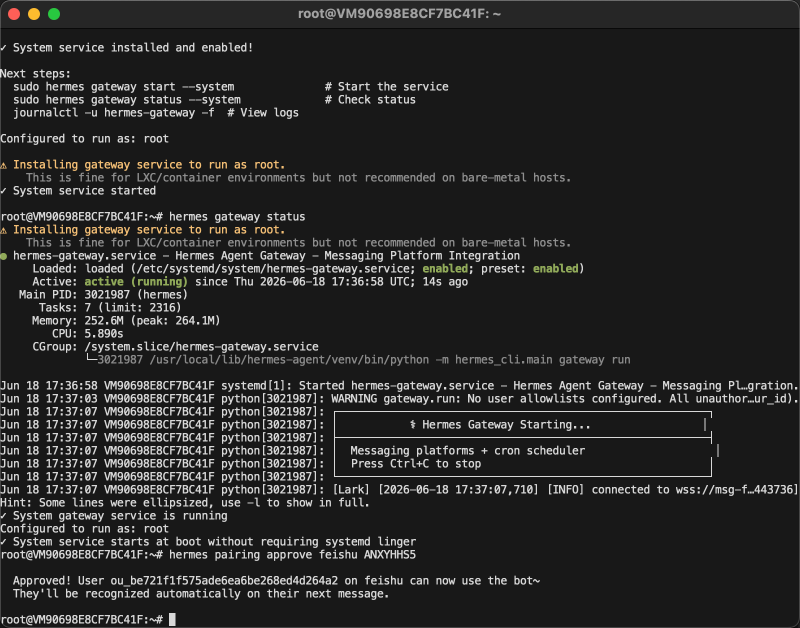Click green 'active (running)' status text
This screenshot has height=628, width=800.
coord(136,282)
